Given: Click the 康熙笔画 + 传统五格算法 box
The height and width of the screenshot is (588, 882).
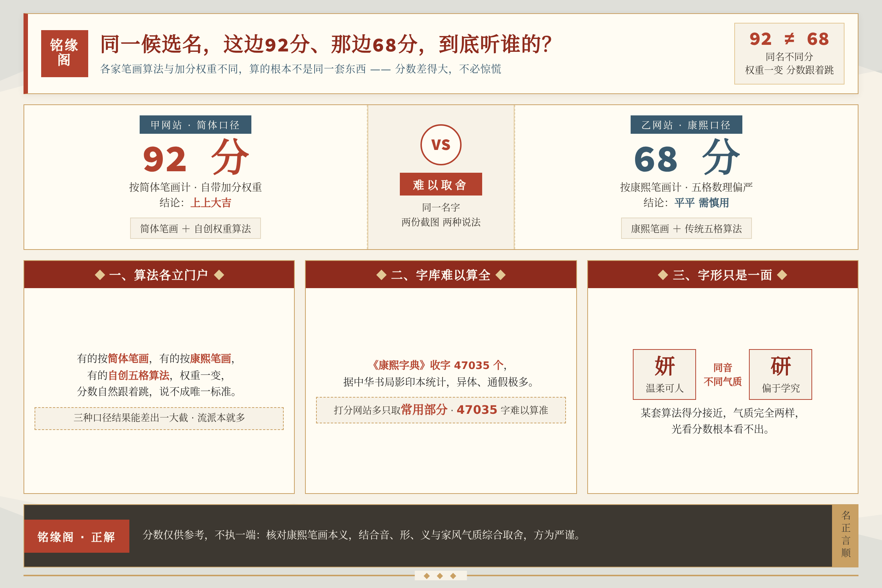Looking at the screenshot, I should pos(686,228).
